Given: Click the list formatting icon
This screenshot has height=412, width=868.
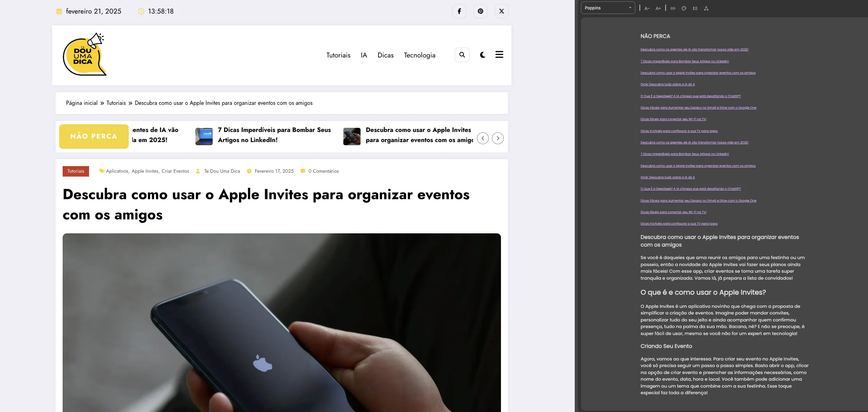Looking at the screenshot, I should point(695,8).
